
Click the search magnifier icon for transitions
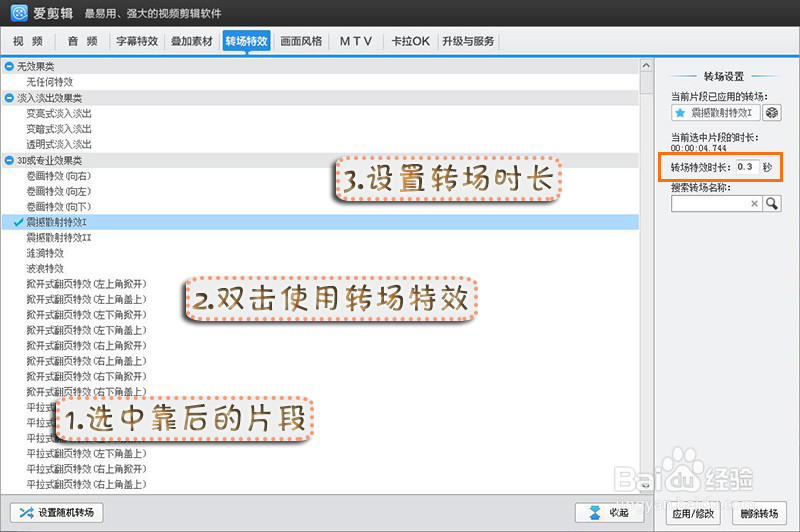pyautogui.click(x=772, y=204)
